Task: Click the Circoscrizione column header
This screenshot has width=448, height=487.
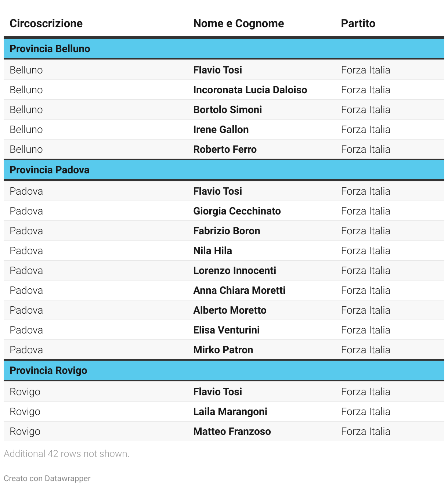Action: pos(46,24)
